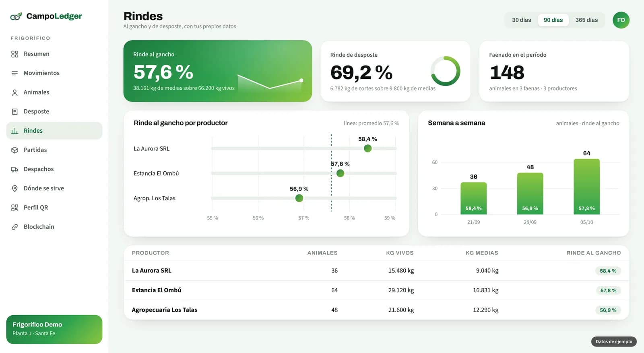Go to the Movimientos section

tap(54, 73)
